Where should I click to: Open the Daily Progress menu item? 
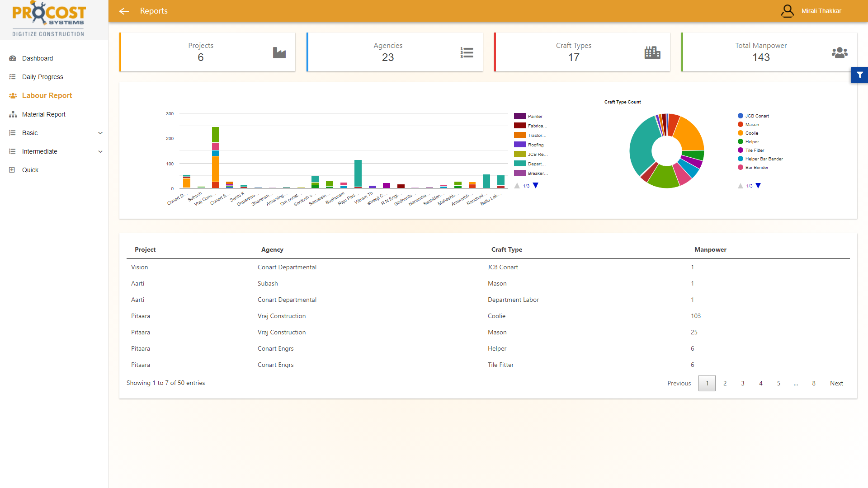pos(42,77)
